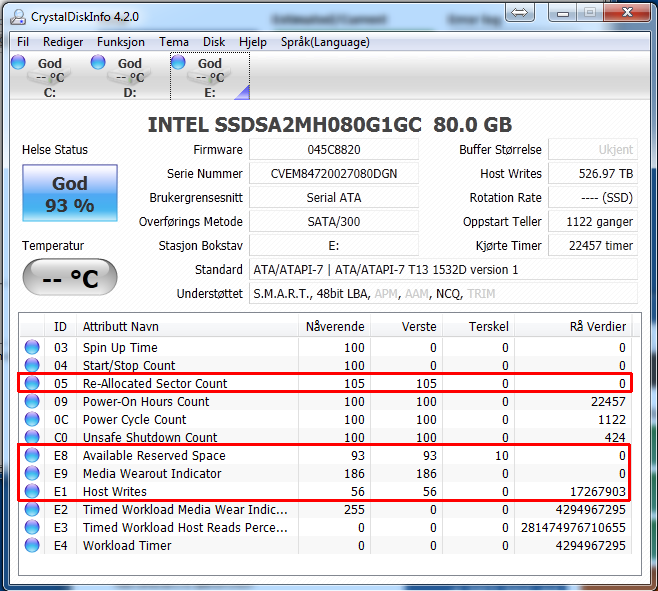The height and width of the screenshot is (591, 658).
Task: Open the Hjelp menu
Action: click(x=253, y=42)
